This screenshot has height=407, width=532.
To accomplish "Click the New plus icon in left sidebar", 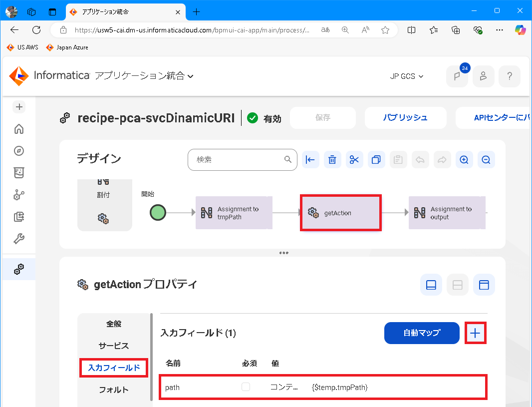I will pyautogui.click(x=19, y=107).
